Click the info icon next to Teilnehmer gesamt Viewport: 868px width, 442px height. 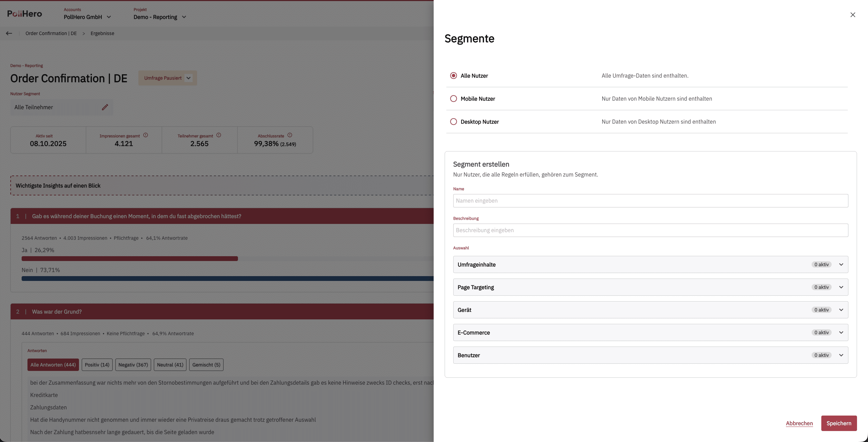pyautogui.click(x=219, y=135)
